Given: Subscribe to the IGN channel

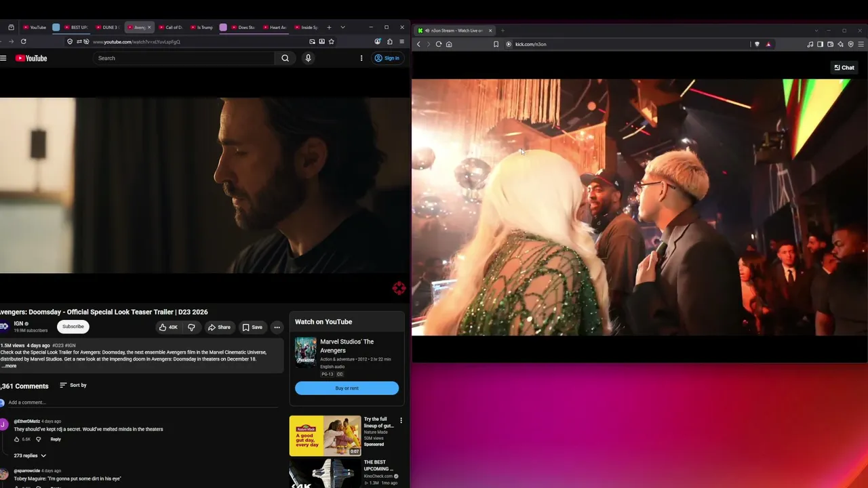Looking at the screenshot, I should pos(73,327).
